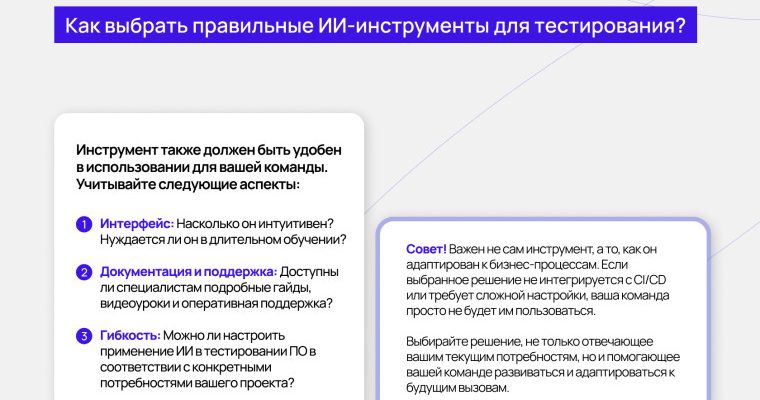The height and width of the screenshot is (400, 760).
Task: Select the "Интерфейс:" purple heading
Action: [x=137, y=223]
